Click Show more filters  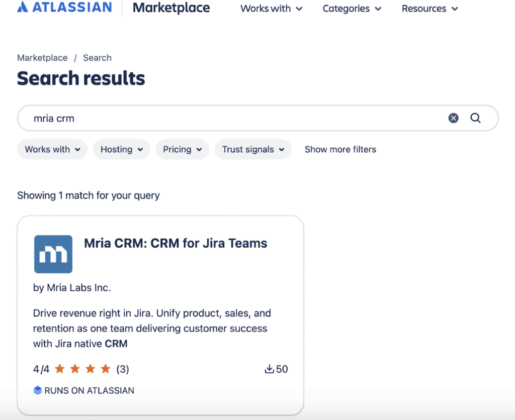340,149
